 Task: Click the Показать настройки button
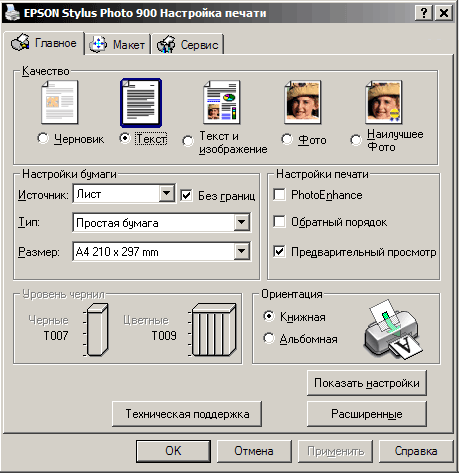[367, 383]
